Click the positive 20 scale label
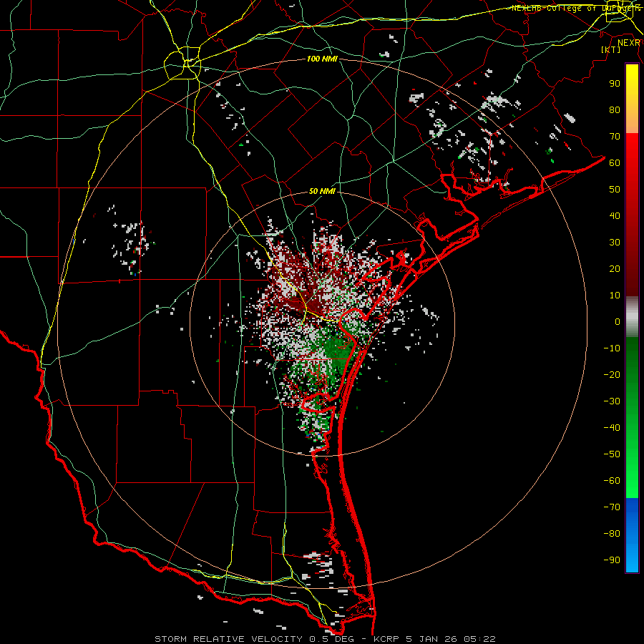This screenshot has width=644, height=644. tap(615, 268)
